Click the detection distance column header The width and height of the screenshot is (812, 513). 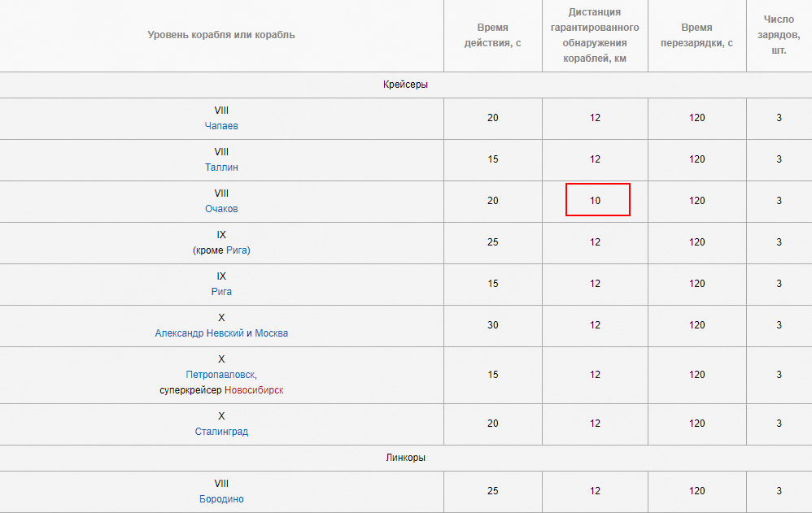[595, 35]
